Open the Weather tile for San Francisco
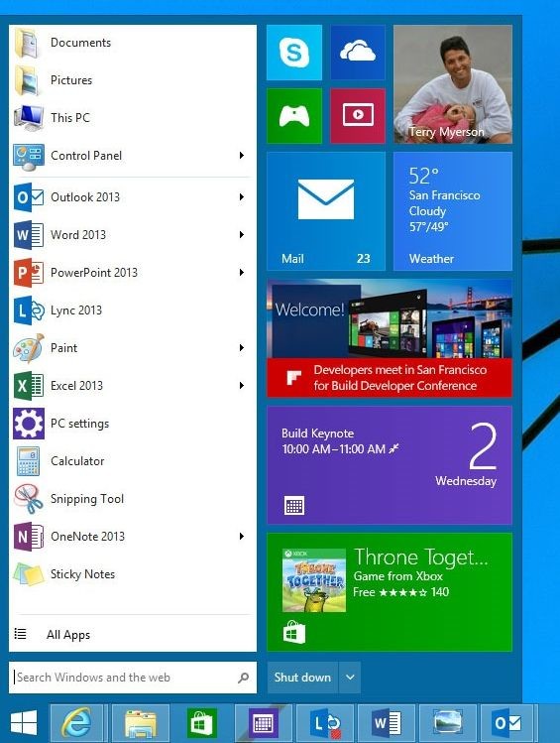Image resolution: width=560 pixels, height=743 pixels. (453, 211)
